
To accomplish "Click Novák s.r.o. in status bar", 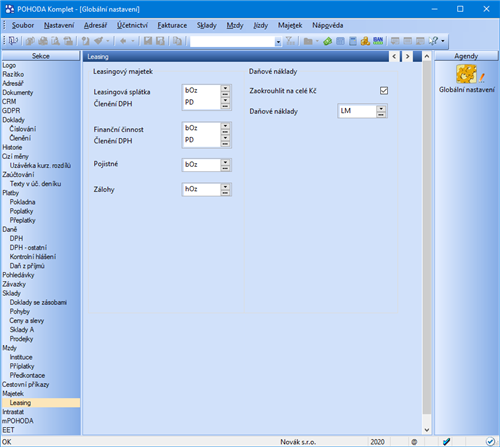I will (x=298, y=442).
